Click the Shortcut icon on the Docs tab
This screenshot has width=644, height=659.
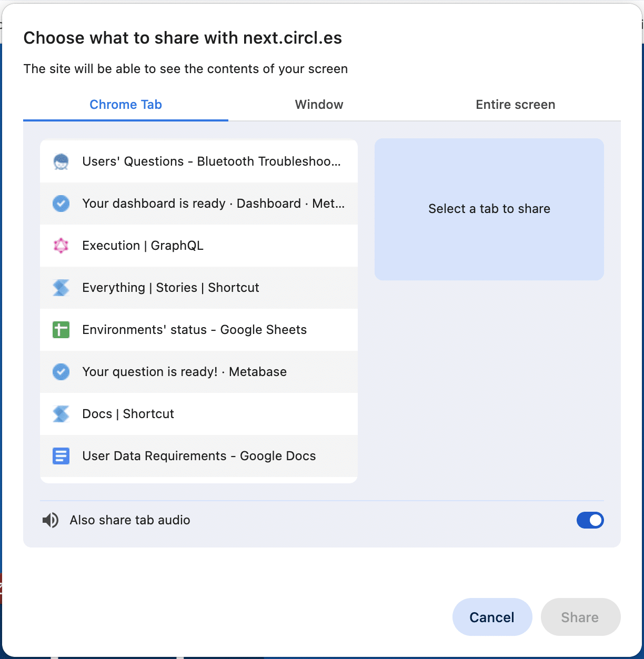61,414
